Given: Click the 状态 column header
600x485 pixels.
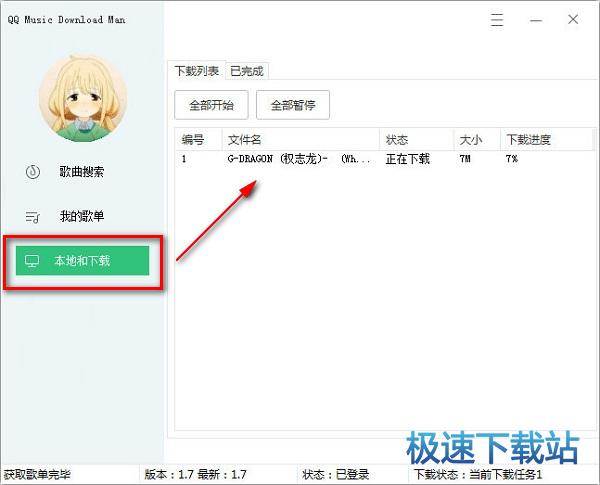Looking at the screenshot, I should [x=417, y=140].
